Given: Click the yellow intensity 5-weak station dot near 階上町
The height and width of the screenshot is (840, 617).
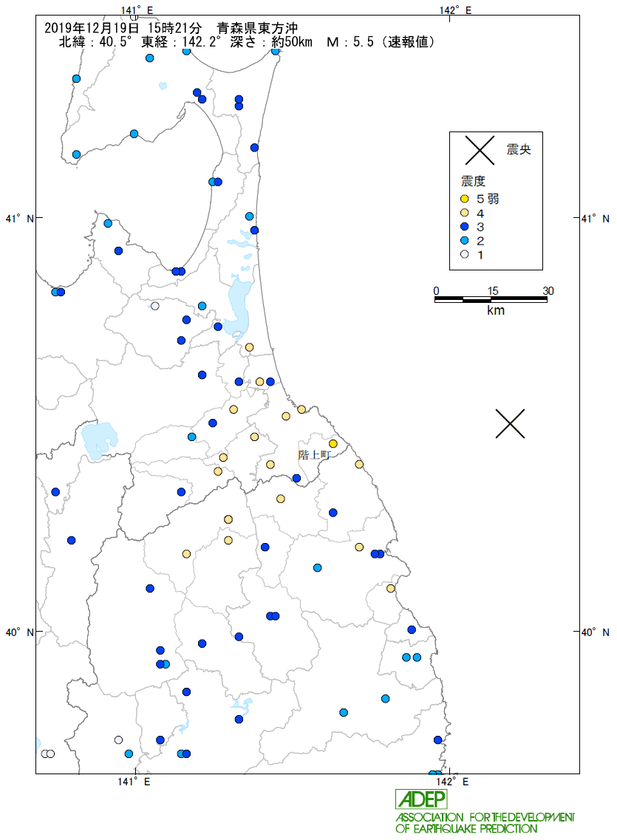Looking at the screenshot, I should [333, 443].
